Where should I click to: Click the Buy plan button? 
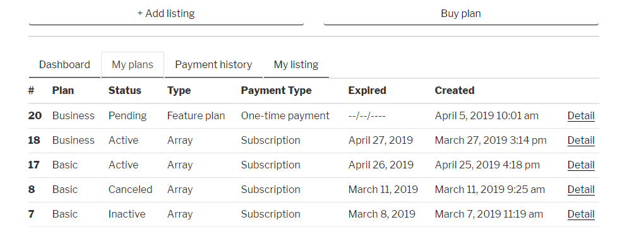click(461, 13)
